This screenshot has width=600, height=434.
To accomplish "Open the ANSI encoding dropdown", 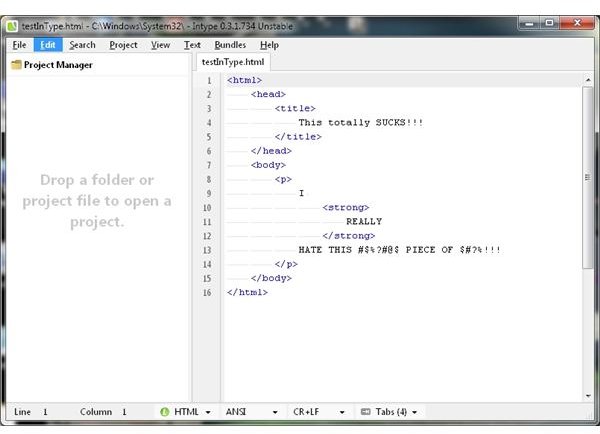I will [251, 412].
